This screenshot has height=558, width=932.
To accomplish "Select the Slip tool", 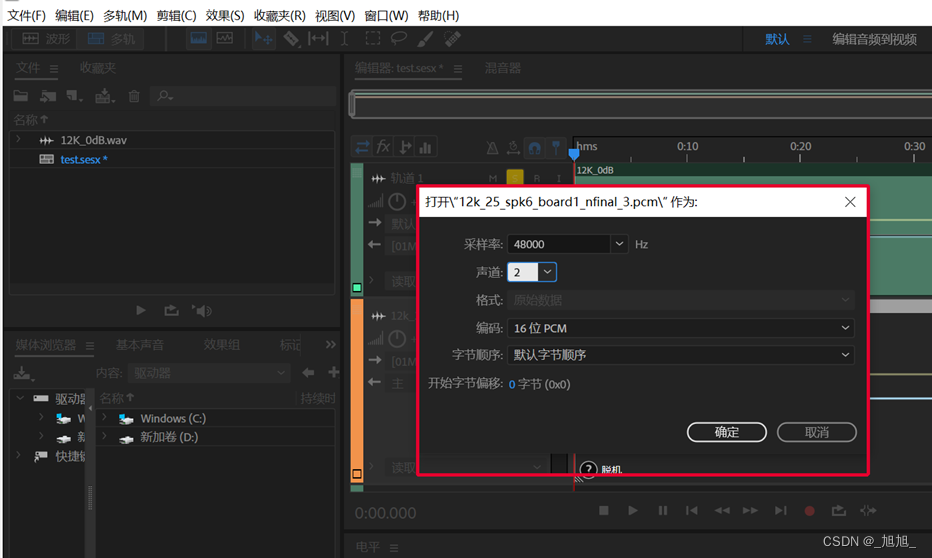I will [318, 39].
